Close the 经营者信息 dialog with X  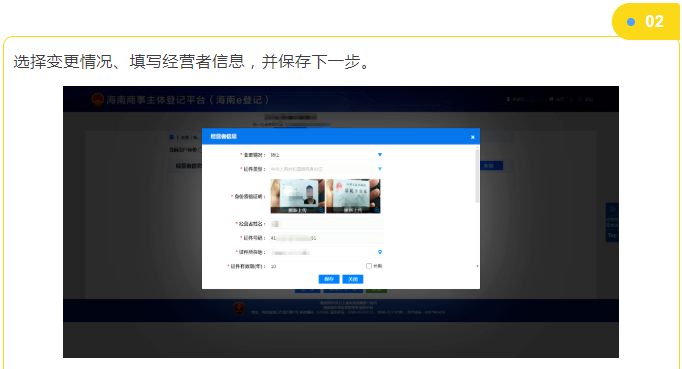(x=473, y=137)
